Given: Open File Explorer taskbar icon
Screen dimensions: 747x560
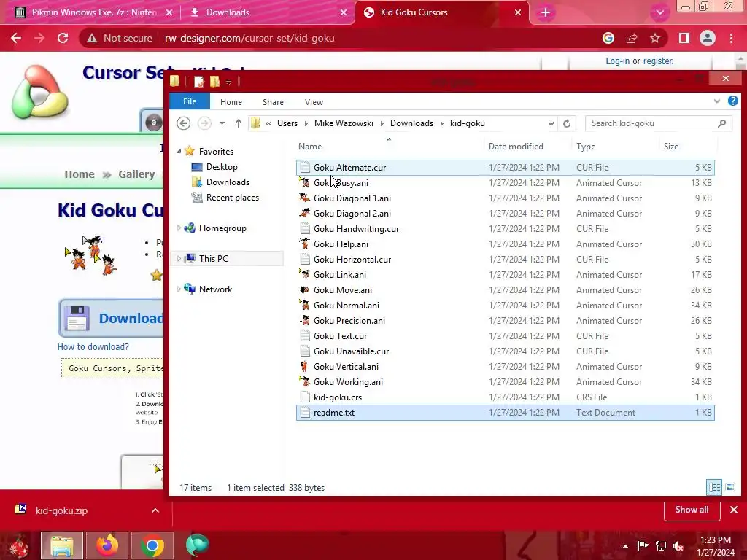Looking at the screenshot, I should click(62, 545).
